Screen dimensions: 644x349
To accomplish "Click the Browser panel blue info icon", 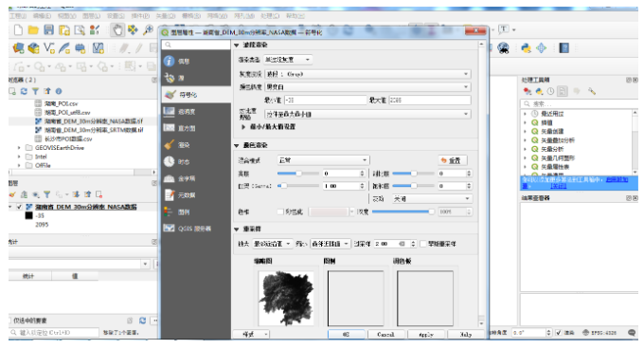I will pyautogui.click(x=59, y=91).
